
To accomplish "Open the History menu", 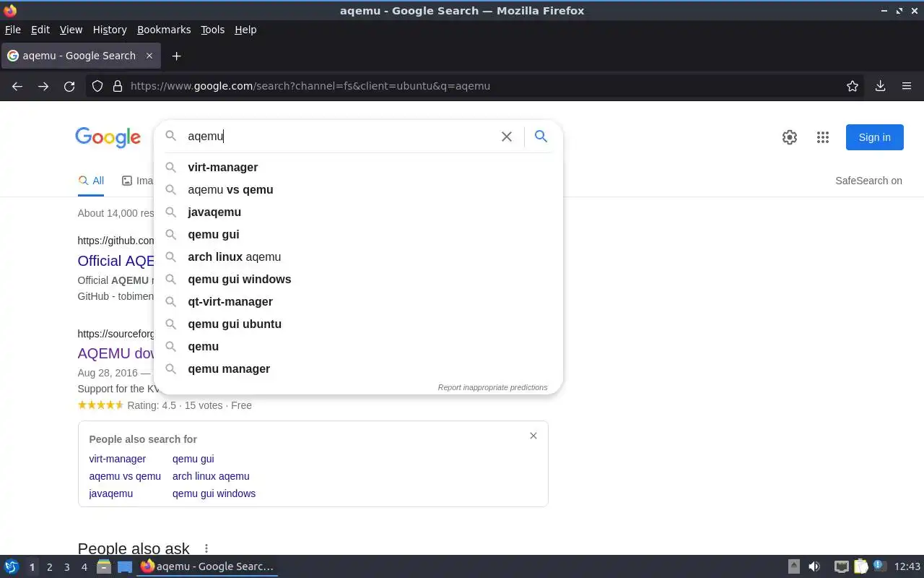I will point(110,30).
